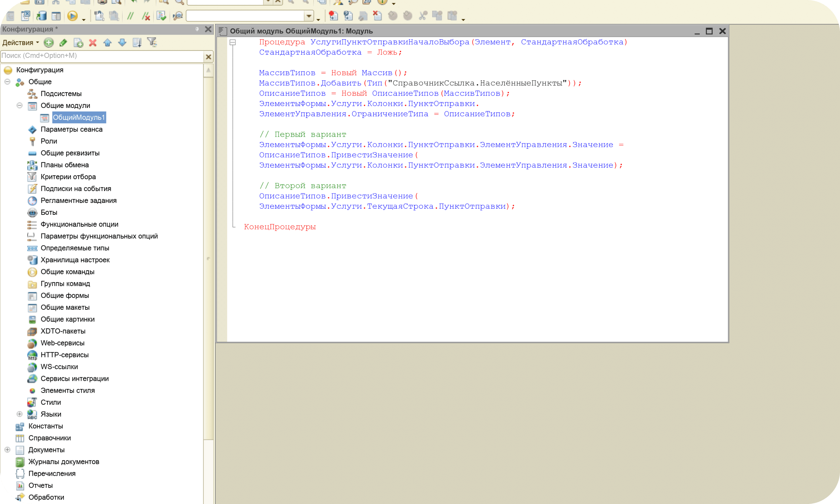The width and height of the screenshot is (840, 504).
Task: Click the clear search X button
Action: [x=208, y=57]
